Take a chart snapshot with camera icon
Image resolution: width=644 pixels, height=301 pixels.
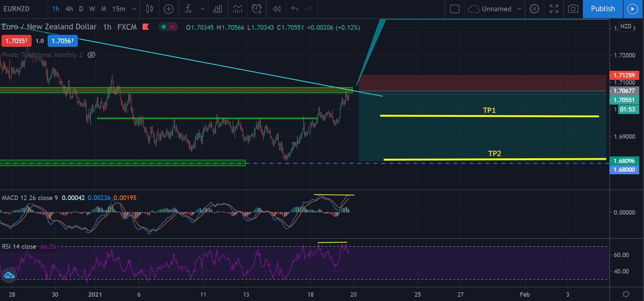(573, 9)
